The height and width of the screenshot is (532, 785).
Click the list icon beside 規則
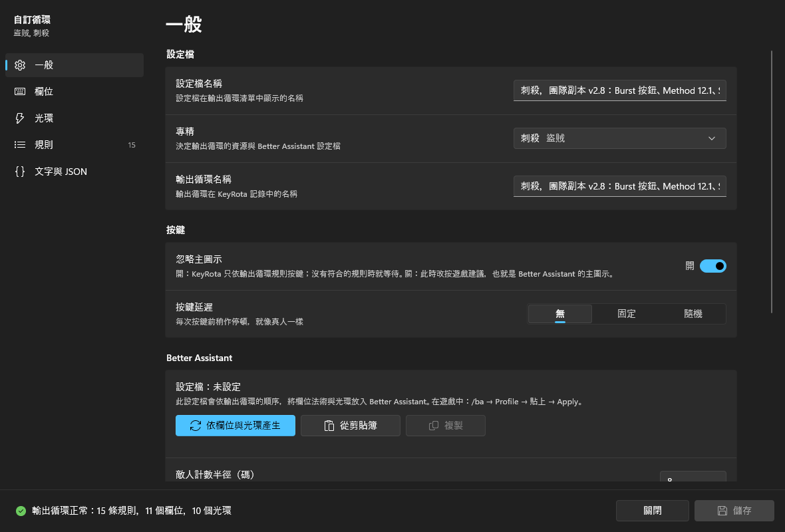pyautogui.click(x=20, y=144)
